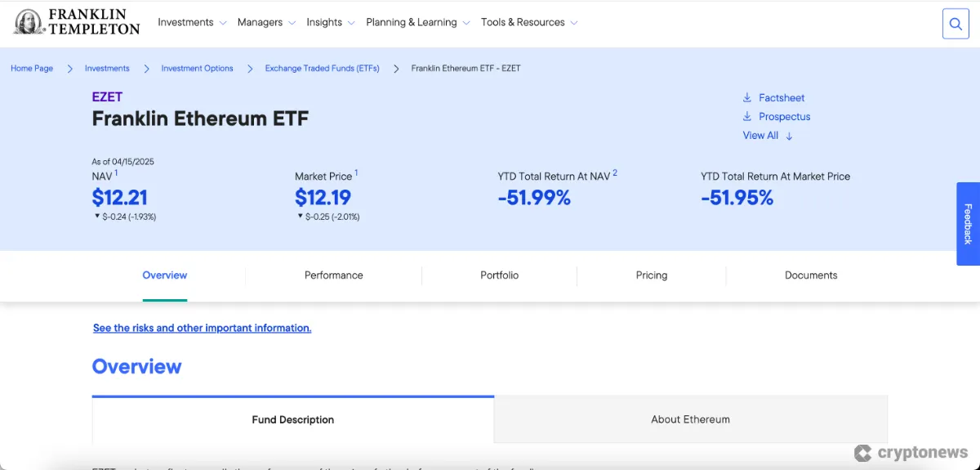The height and width of the screenshot is (470, 980).
Task: Click See the risks and other important information
Action: pos(203,328)
